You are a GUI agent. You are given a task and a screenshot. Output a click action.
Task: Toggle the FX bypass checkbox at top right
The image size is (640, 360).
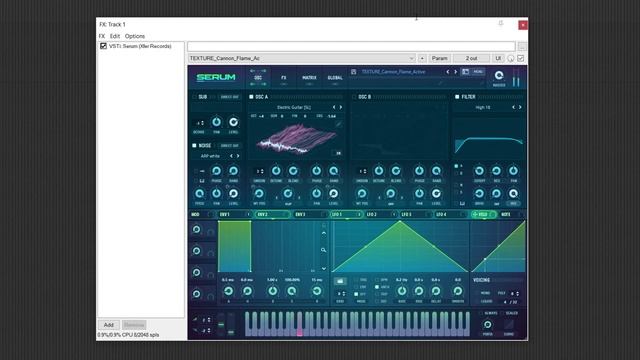(x=521, y=59)
